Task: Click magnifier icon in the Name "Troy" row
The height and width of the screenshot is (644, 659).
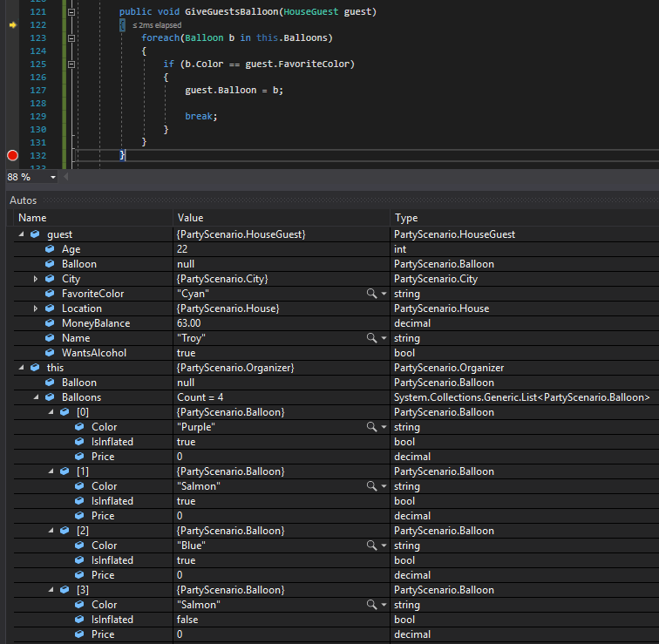Action: (x=372, y=338)
